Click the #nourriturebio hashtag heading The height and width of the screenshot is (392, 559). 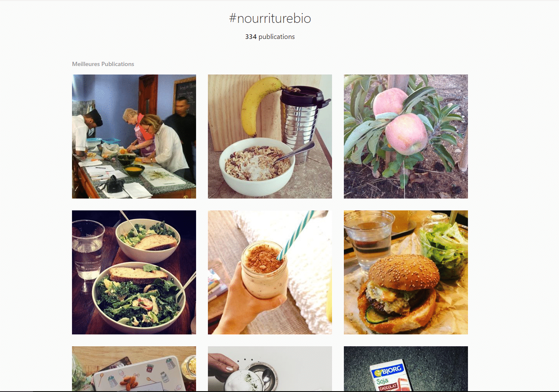270,18
